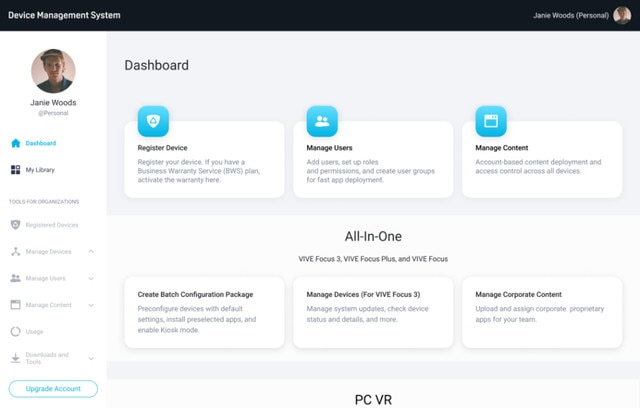Click the Dashboard home icon in sidebar

click(x=16, y=143)
